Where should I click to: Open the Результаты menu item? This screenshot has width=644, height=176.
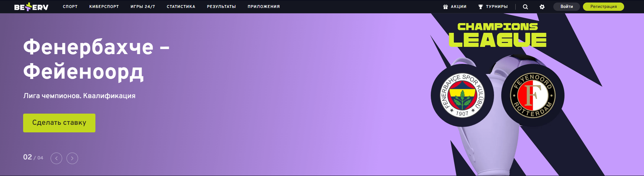[222, 6]
